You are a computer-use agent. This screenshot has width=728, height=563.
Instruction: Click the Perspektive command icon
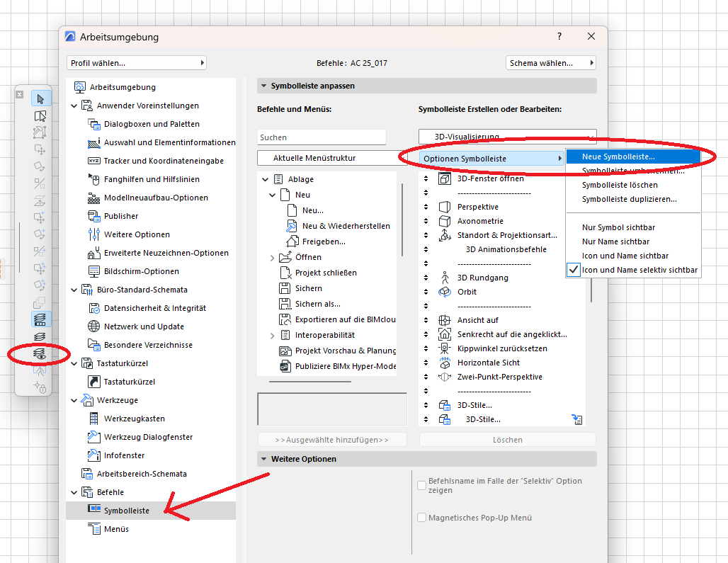coord(445,207)
